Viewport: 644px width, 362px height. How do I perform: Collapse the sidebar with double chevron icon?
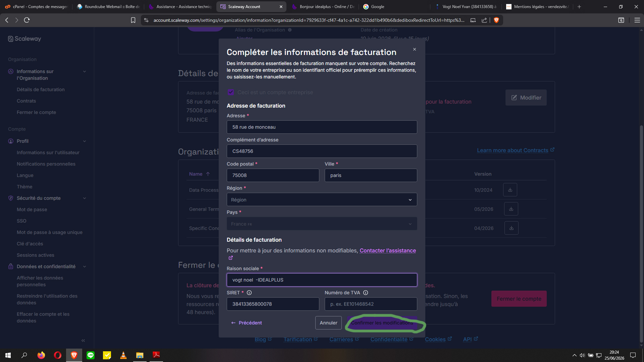click(x=83, y=341)
